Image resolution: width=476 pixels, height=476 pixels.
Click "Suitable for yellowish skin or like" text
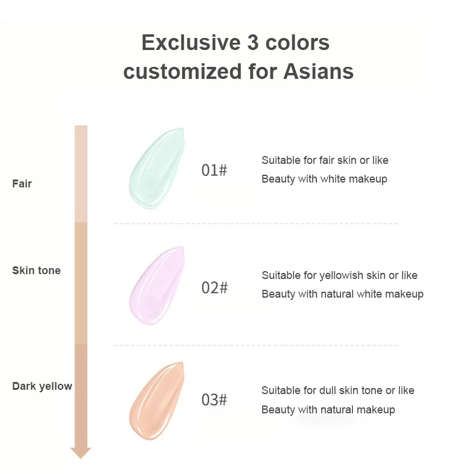(339, 275)
